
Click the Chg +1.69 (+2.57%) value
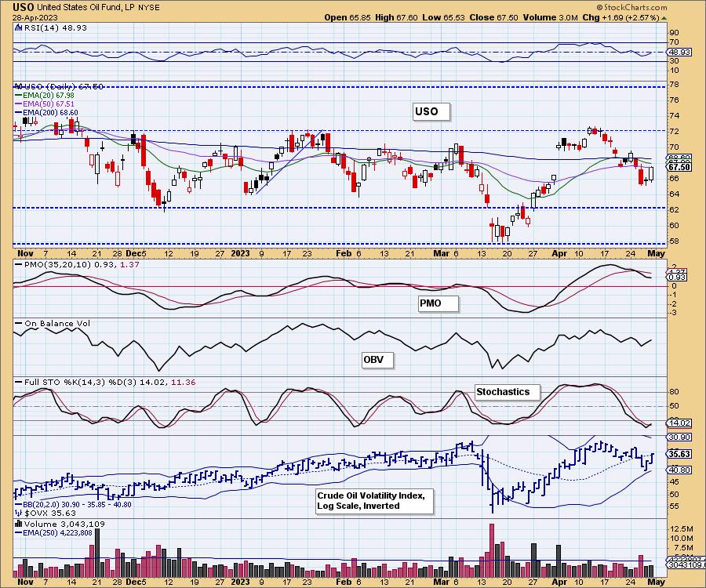620,17
